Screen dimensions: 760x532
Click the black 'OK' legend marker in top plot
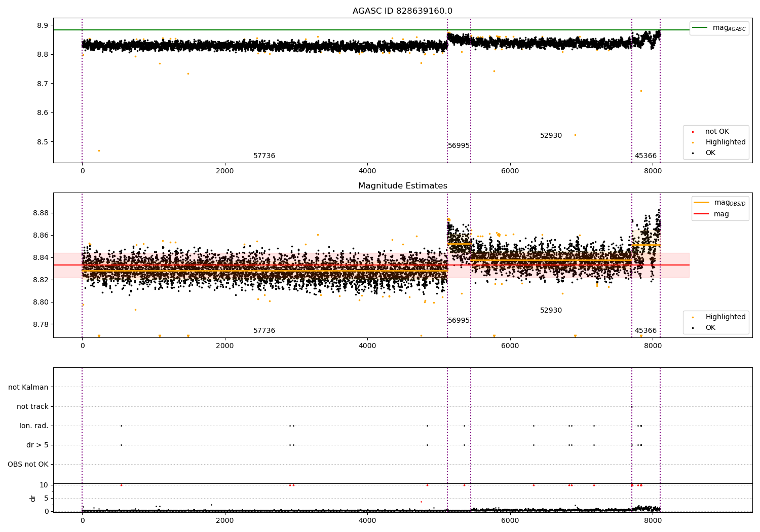point(693,153)
